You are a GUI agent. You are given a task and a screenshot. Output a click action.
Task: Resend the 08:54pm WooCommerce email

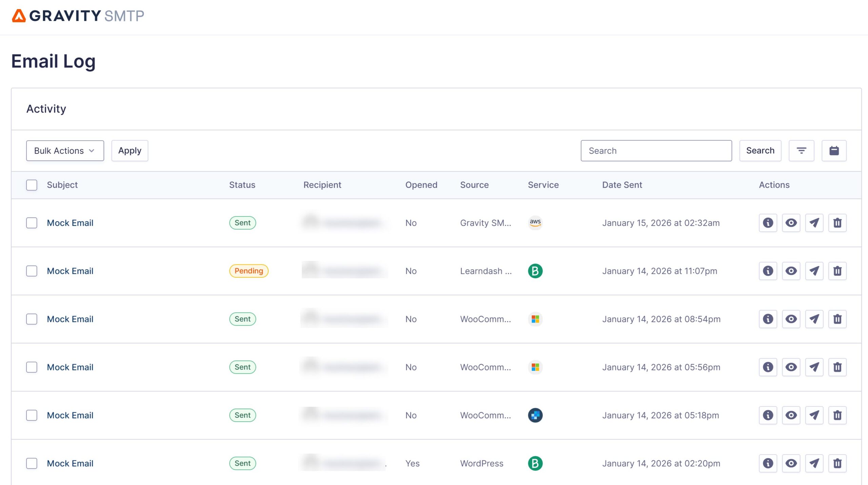coord(814,319)
